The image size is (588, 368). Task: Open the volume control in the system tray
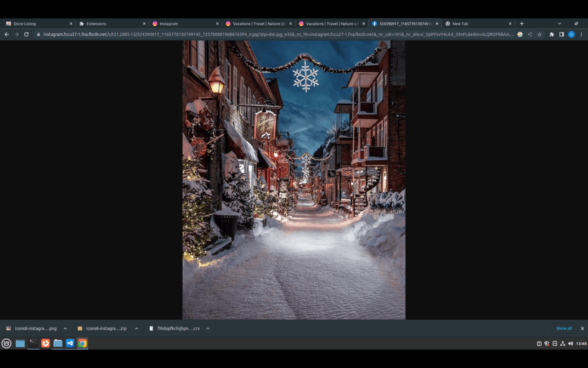coord(571,343)
